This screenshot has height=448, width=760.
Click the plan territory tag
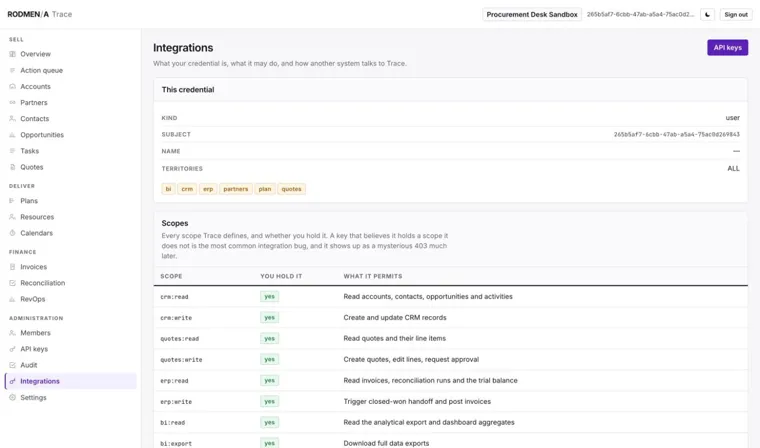click(x=265, y=189)
